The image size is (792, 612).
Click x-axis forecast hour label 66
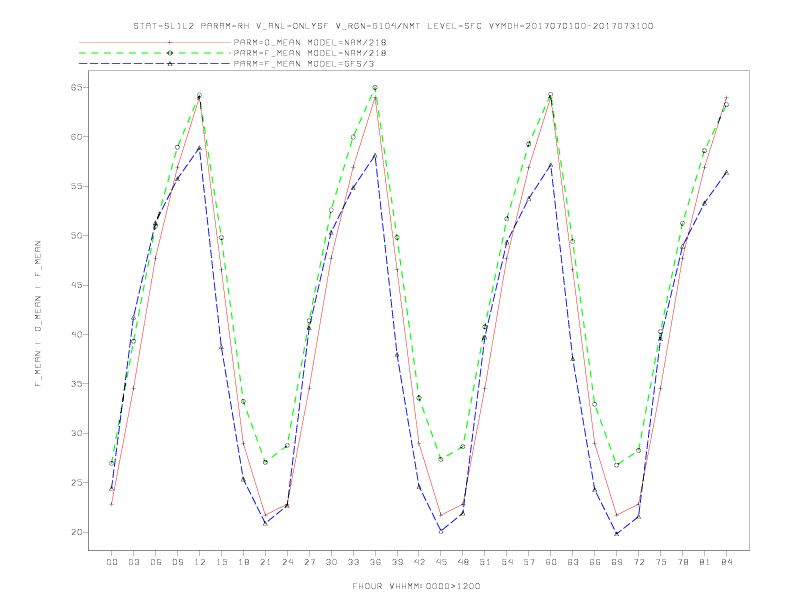pos(595,562)
